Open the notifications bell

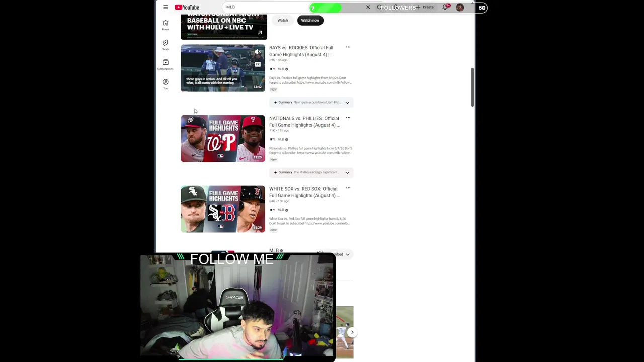[x=445, y=7]
